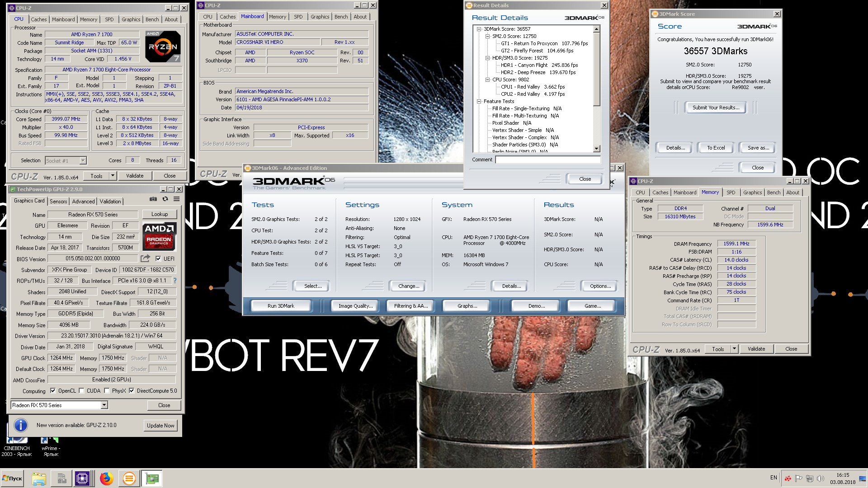Click the Run 3DMark button
868x488 pixels.
(281, 306)
